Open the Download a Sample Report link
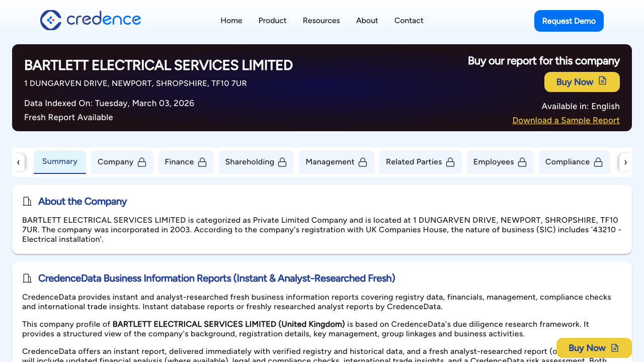The height and width of the screenshot is (362, 644). tap(566, 120)
